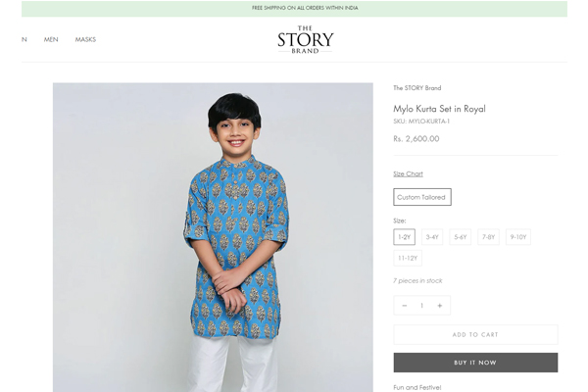Select size 7-8Y
The image size is (588, 392).
488,237
